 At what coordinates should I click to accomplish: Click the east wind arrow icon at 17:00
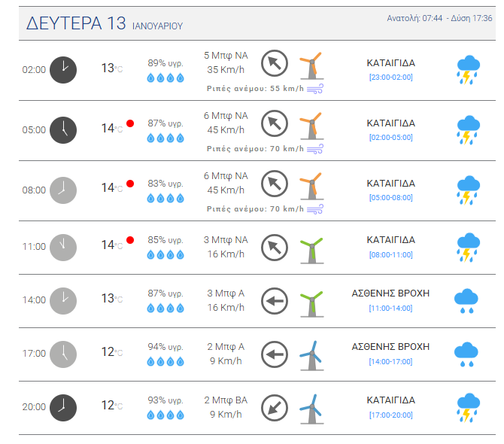(x=274, y=354)
